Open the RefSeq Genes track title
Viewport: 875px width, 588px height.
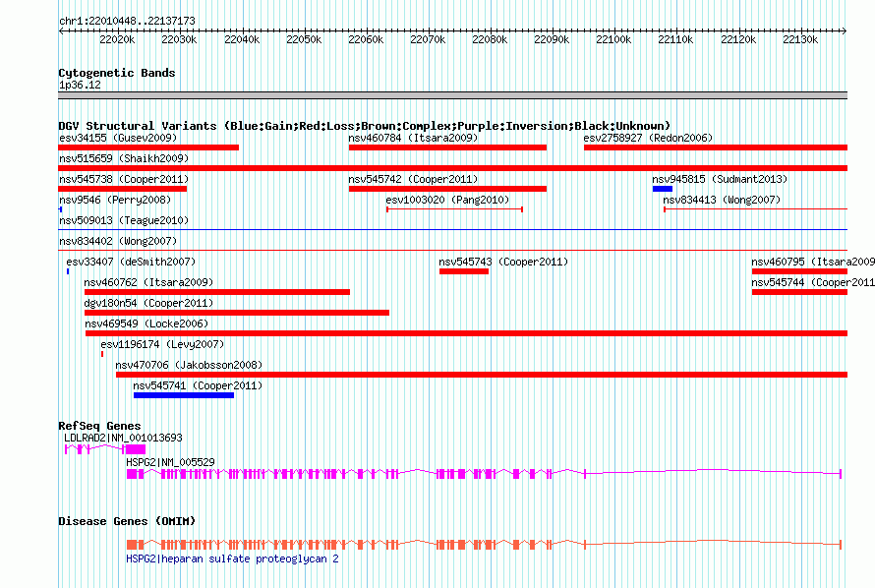click(99, 426)
